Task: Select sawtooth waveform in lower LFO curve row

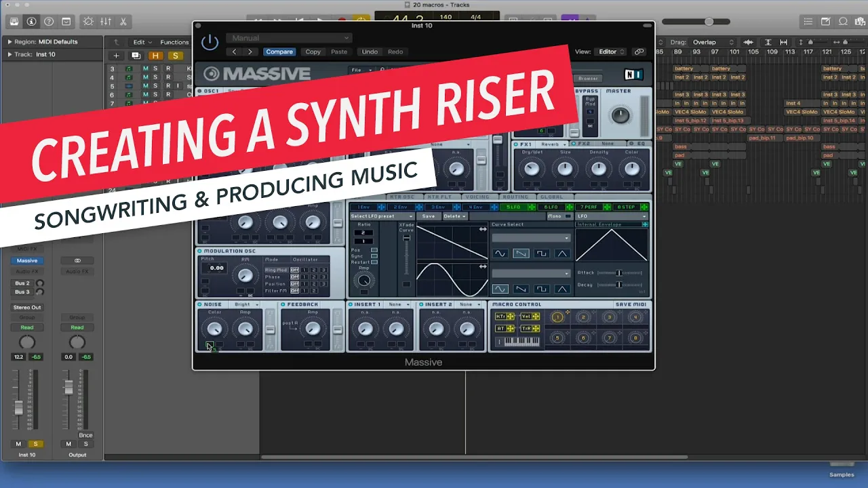Action: point(520,289)
